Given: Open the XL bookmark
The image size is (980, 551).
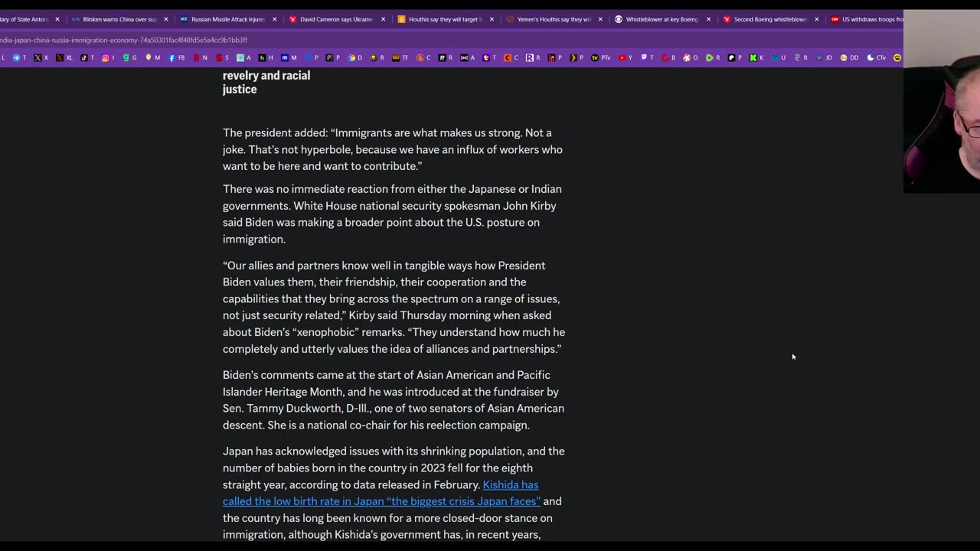Looking at the screenshot, I should click(x=64, y=57).
